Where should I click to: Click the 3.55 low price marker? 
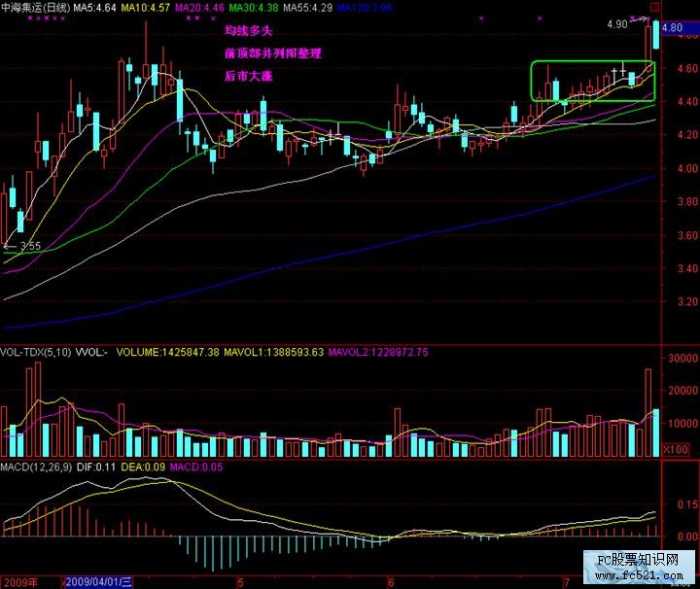pos(30,246)
